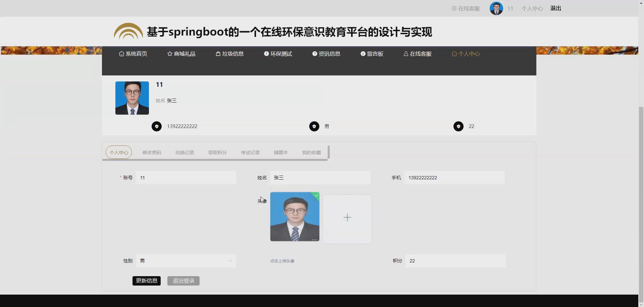Click the plus box to upload new avatar
The width and height of the screenshot is (644, 307).
(347, 218)
